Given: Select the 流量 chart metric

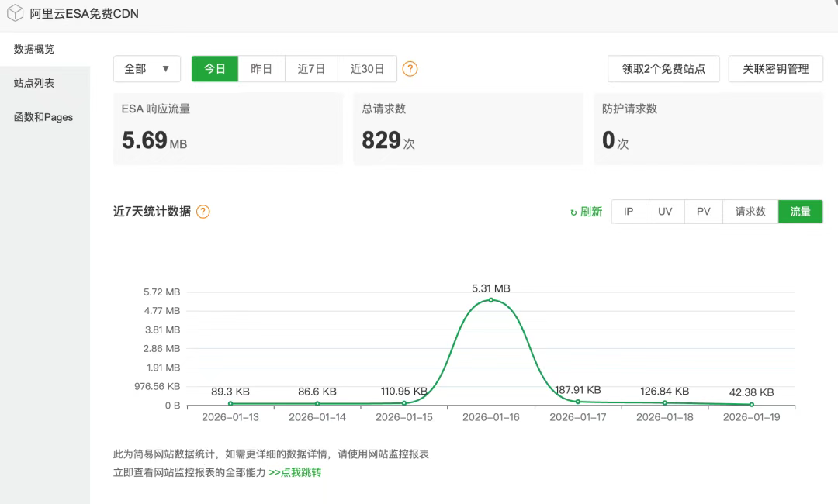Looking at the screenshot, I should coord(800,212).
